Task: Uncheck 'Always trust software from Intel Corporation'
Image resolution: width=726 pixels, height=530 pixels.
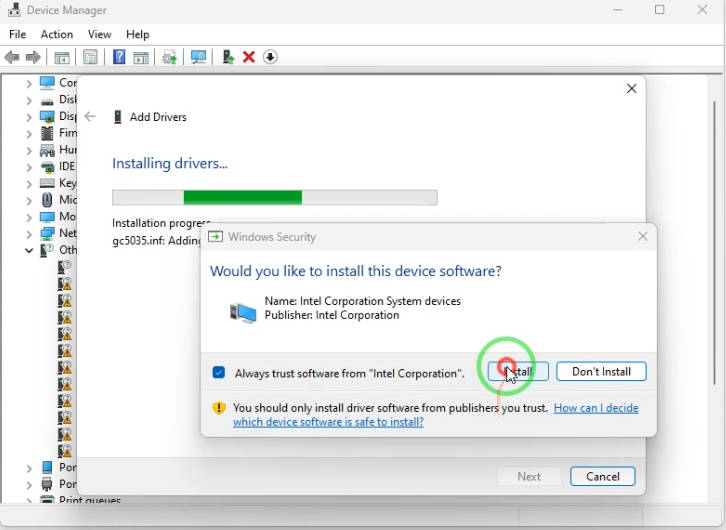Action: pos(219,373)
